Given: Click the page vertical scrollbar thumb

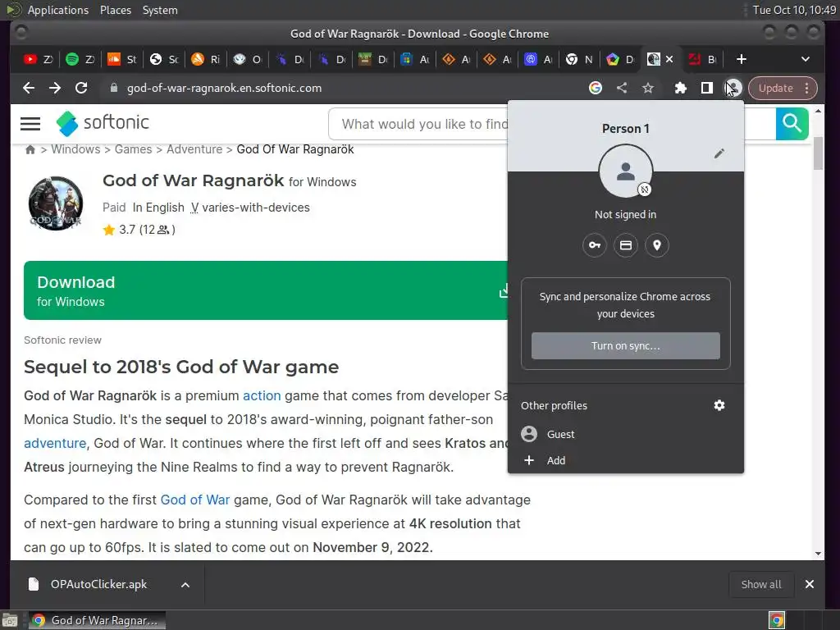Looking at the screenshot, I should tap(818, 153).
